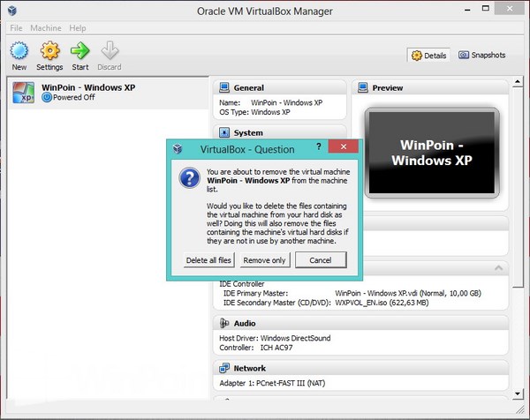Click the Network section header

pyautogui.click(x=360, y=368)
